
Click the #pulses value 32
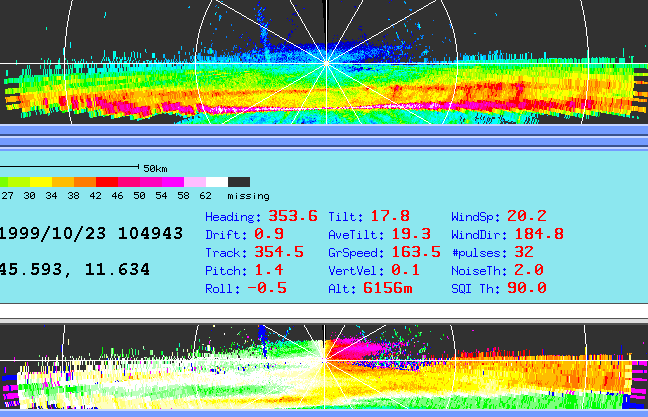(x=525, y=252)
